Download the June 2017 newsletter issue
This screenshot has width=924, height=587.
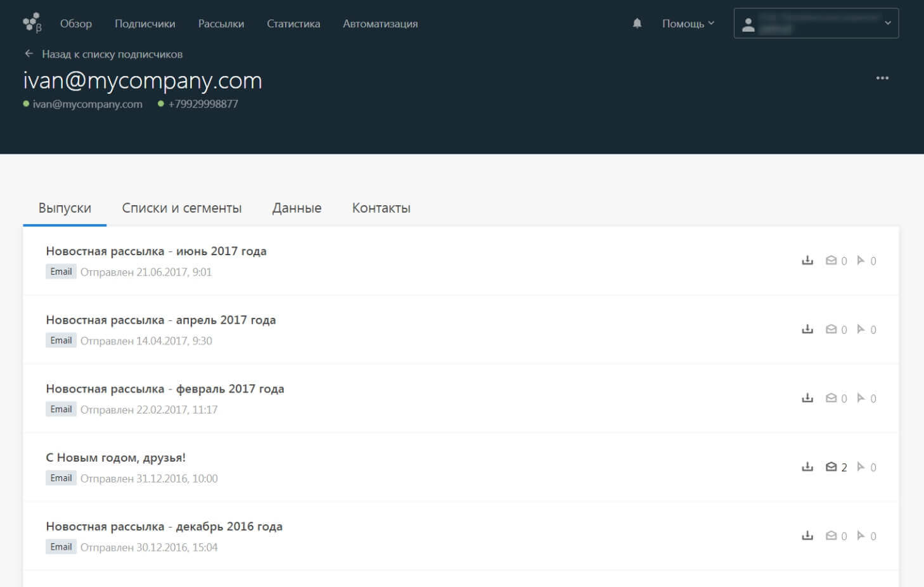807,260
